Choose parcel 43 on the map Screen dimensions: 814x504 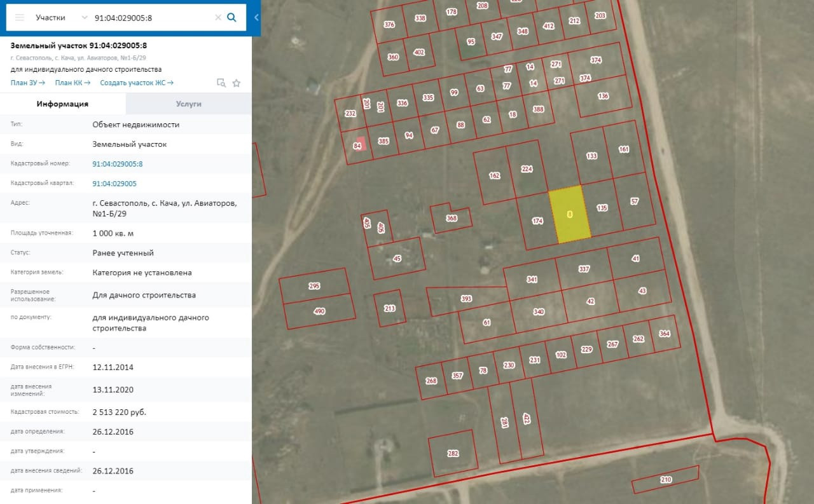coord(642,291)
